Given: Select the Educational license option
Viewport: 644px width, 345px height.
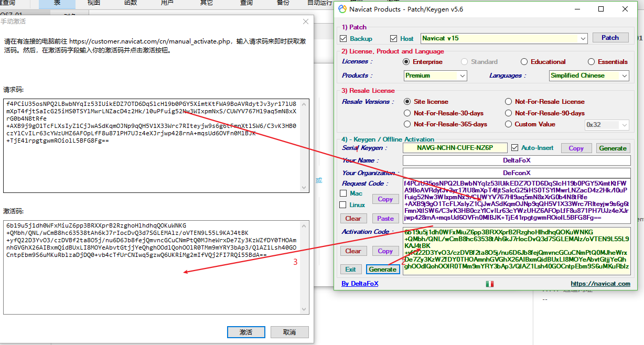Looking at the screenshot, I should (x=524, y=62).
